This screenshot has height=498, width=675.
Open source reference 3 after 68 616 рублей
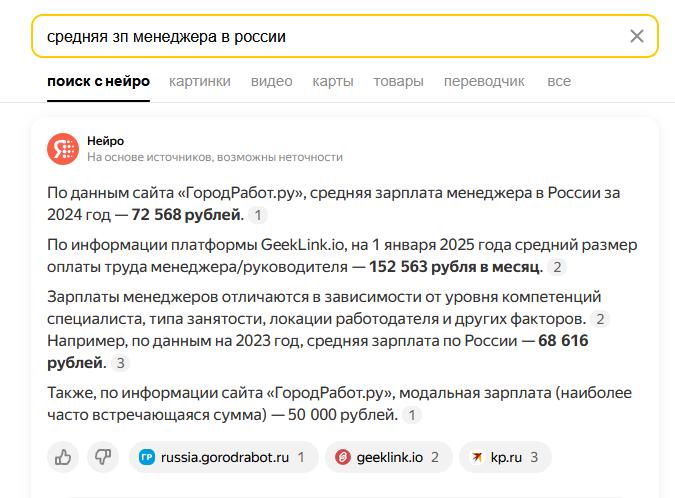[x=121, y=363]
